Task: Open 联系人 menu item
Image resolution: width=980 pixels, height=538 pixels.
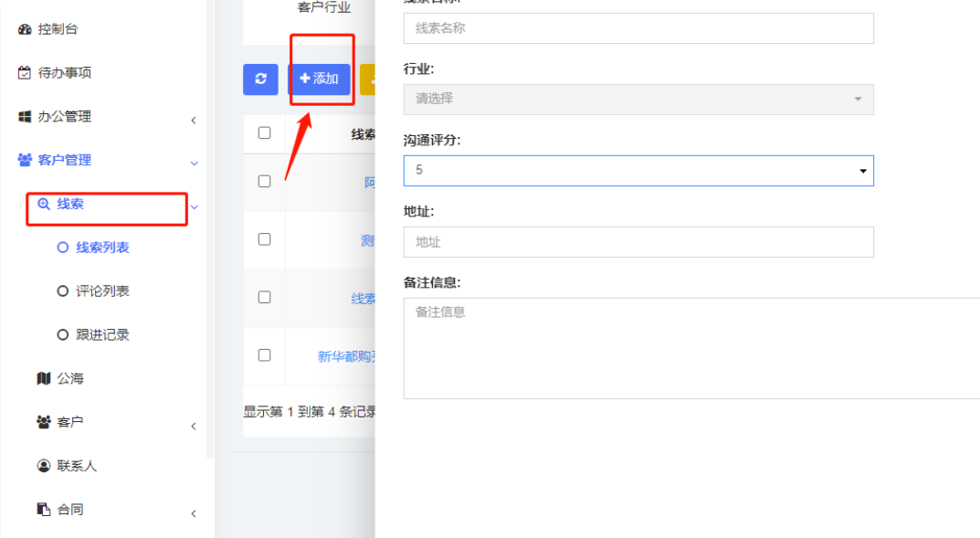Action: tap(77, 466)
